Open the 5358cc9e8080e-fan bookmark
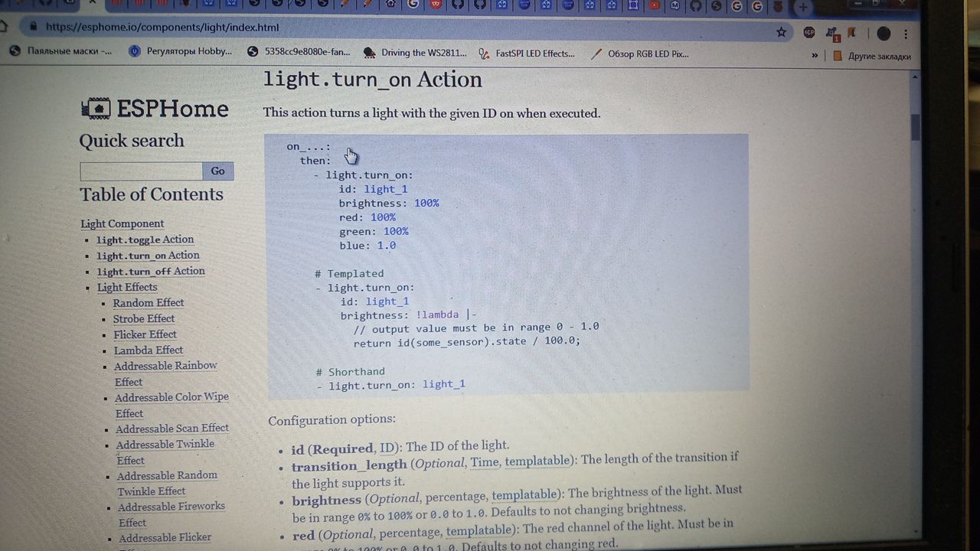 [x=299, y=52]
